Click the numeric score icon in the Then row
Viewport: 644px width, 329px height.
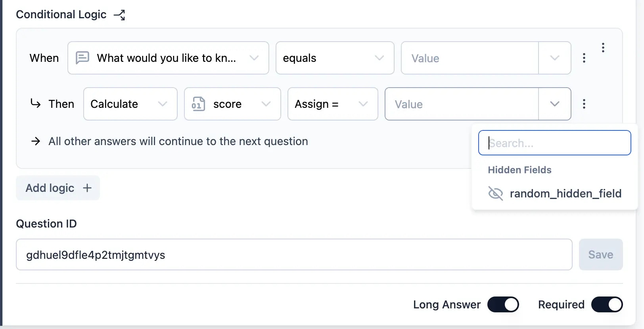click(x=198, y=104)
